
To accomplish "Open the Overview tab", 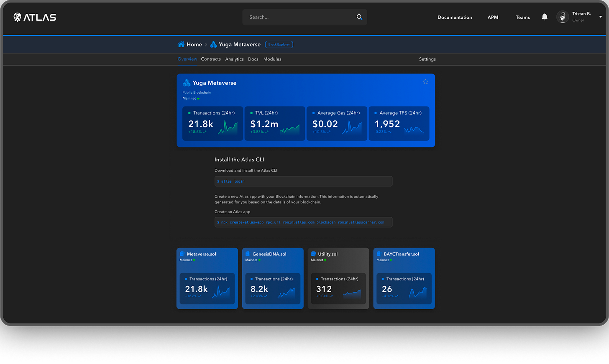I will pyautogui.click(x=187, y=59).
